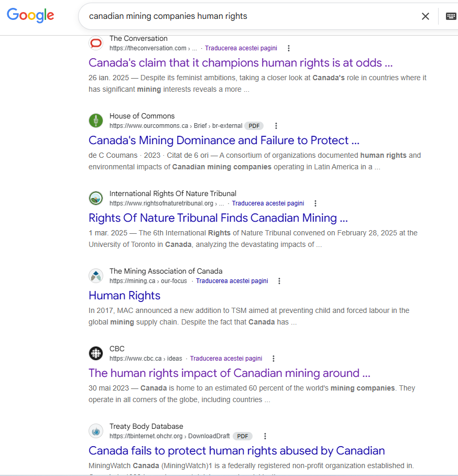Open the result "Canada's Mining Dominance and Failure to Protect"

point(224,140)
